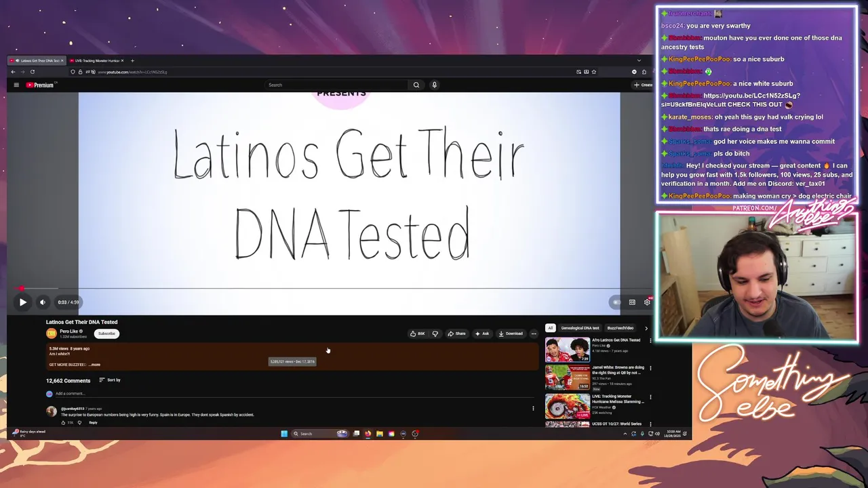868x488 pixels.
Task: Open the taskbar clock showing 10:09 AM
Action: (x=671, y=434)
